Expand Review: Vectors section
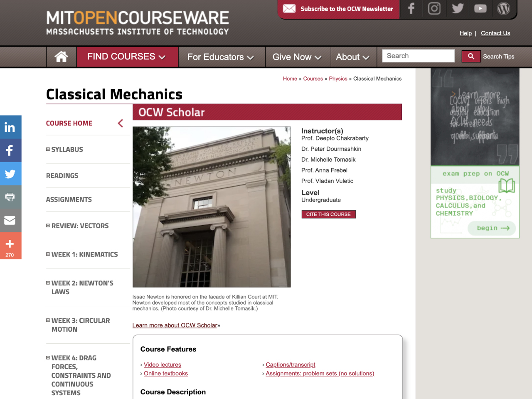Image resolution: width=532 pixels, height=399 pixels. [48, 226]
